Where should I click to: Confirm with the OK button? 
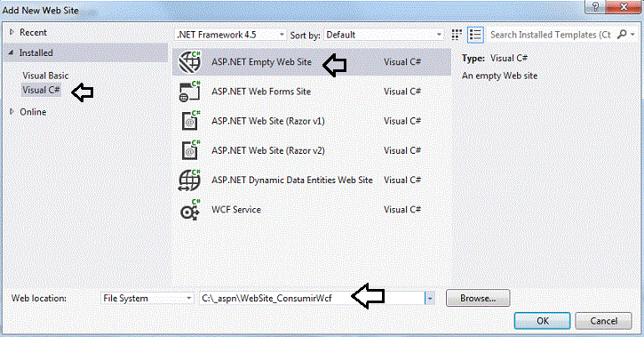coord(542,321)
